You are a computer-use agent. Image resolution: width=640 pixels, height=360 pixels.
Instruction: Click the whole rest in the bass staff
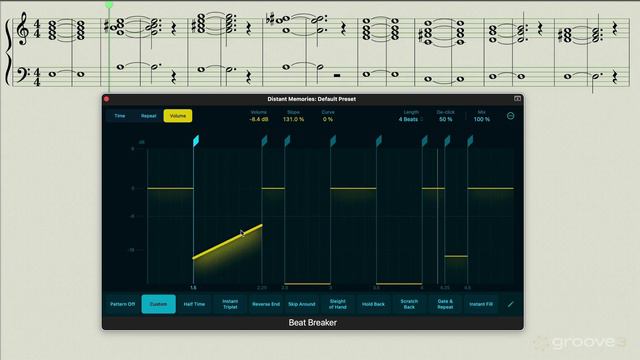(337, 76)
